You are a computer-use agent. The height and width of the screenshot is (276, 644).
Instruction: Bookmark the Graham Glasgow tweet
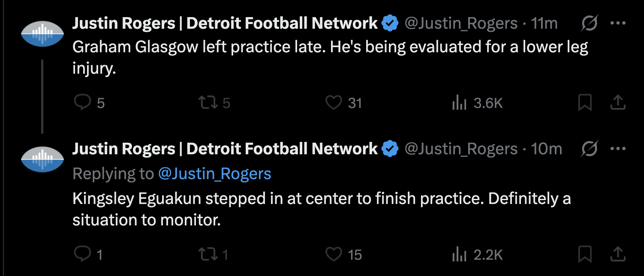585,102
